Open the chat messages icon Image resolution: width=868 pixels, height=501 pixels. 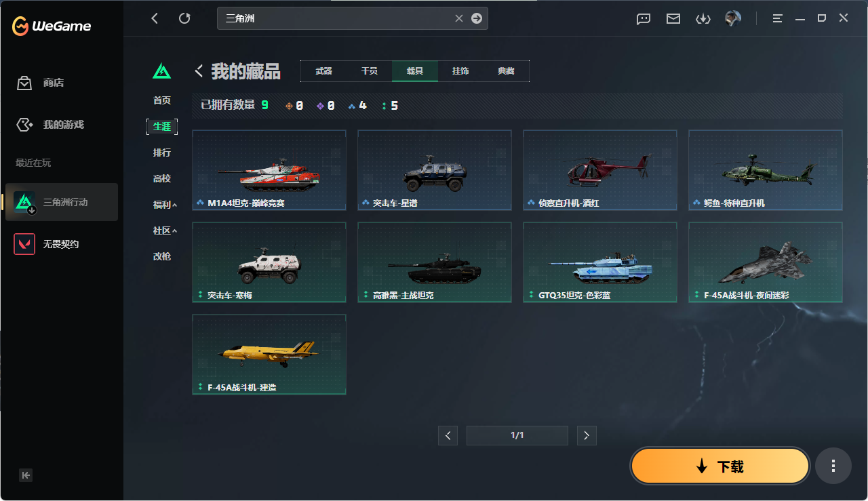644,19
